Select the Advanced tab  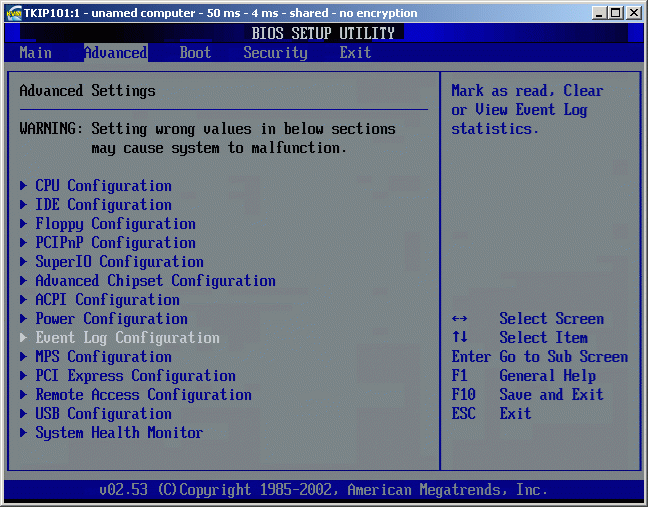[x=116, y=53]
